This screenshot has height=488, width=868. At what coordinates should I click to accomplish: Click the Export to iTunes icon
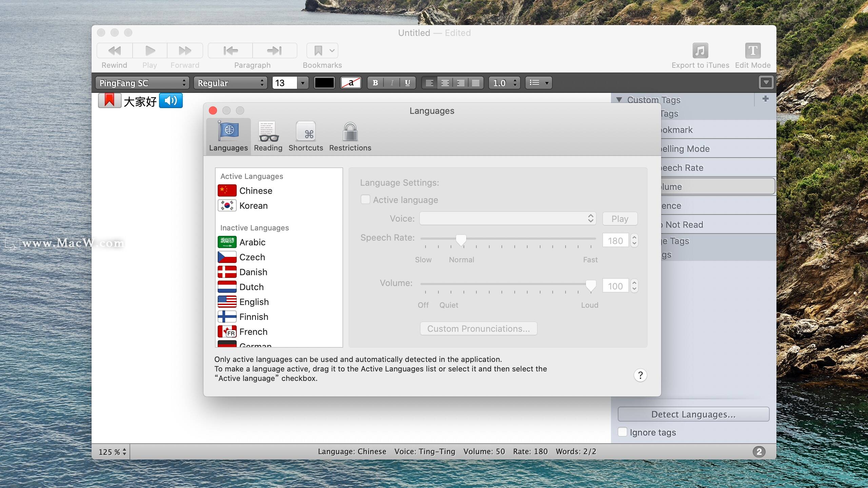coord(701,50)
